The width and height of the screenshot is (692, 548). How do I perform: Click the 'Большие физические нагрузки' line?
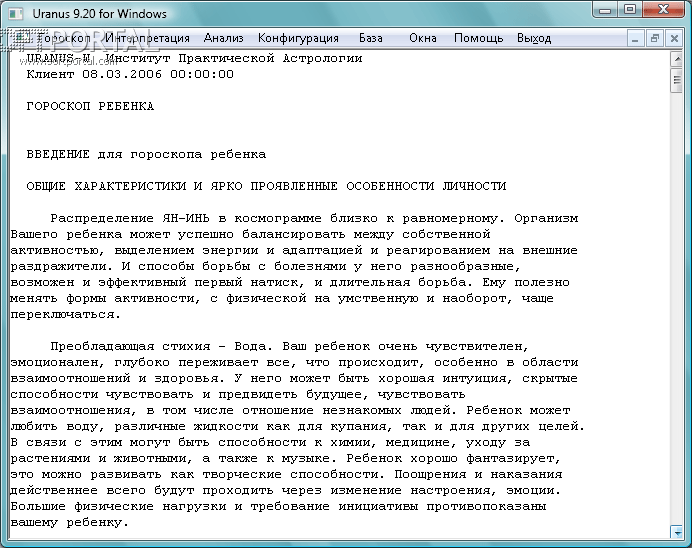pos(278,507)
